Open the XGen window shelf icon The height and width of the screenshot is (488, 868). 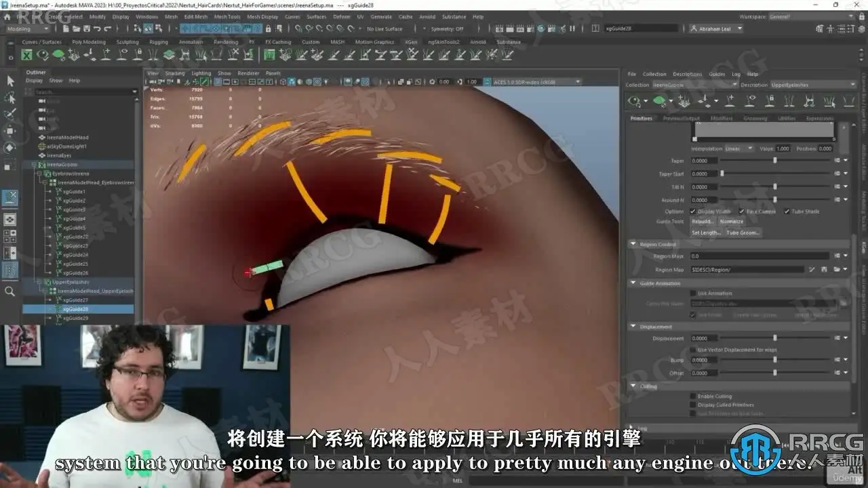point(27,55)
